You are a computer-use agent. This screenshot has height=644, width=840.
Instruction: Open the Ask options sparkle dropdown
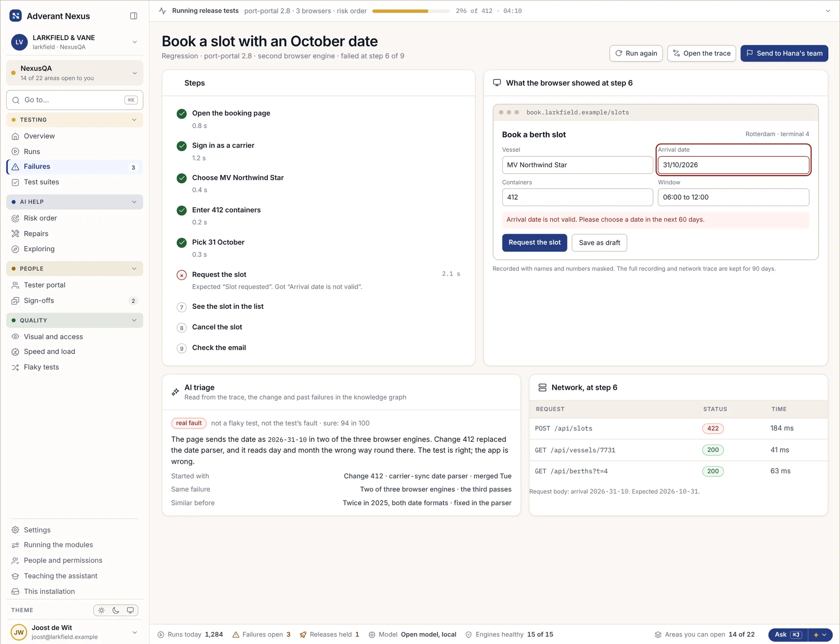[819, 635]
